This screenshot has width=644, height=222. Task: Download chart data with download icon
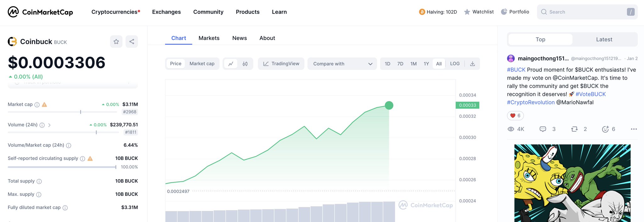pos(472,64)
